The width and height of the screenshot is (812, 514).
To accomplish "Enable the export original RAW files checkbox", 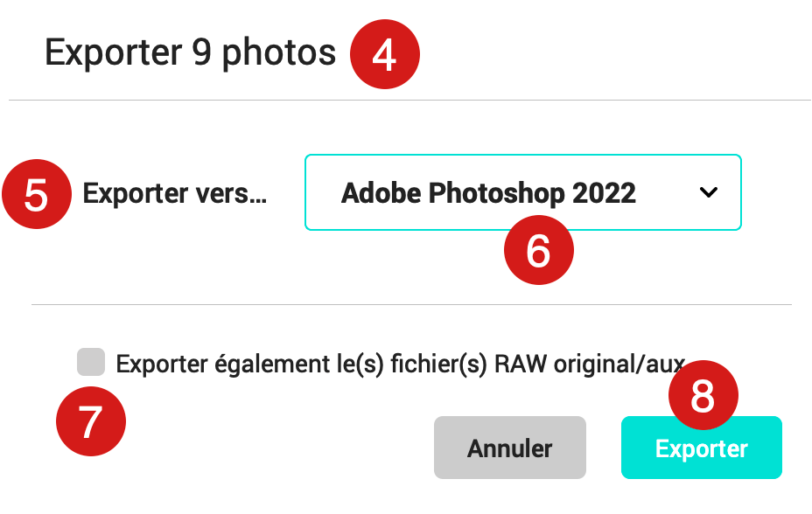I will pyautogui.click(x=91, y=362).
